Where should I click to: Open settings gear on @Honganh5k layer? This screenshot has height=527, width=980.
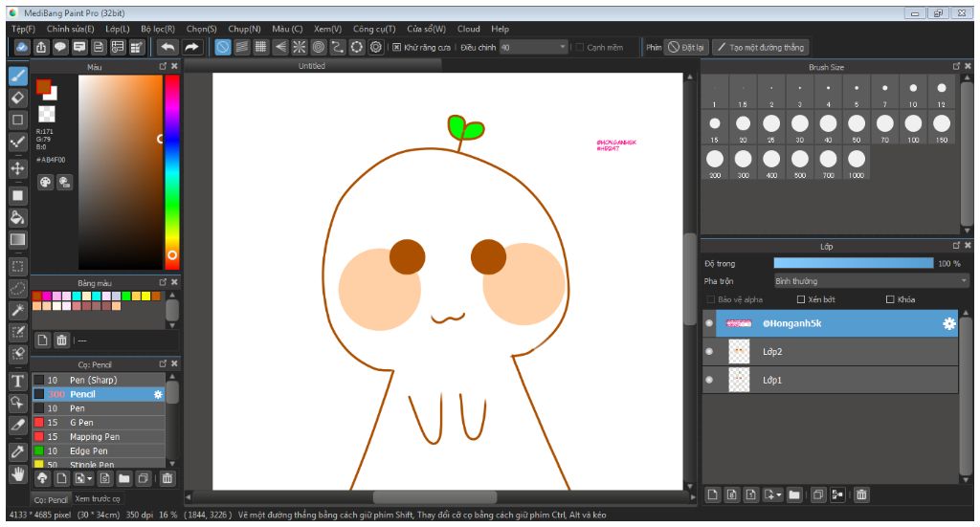coord(948,324)
